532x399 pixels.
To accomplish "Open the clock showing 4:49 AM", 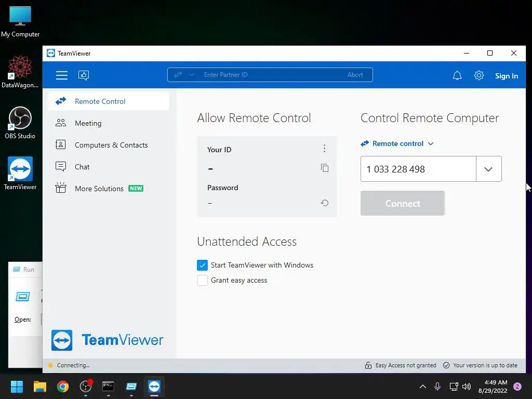I will 493,387.
